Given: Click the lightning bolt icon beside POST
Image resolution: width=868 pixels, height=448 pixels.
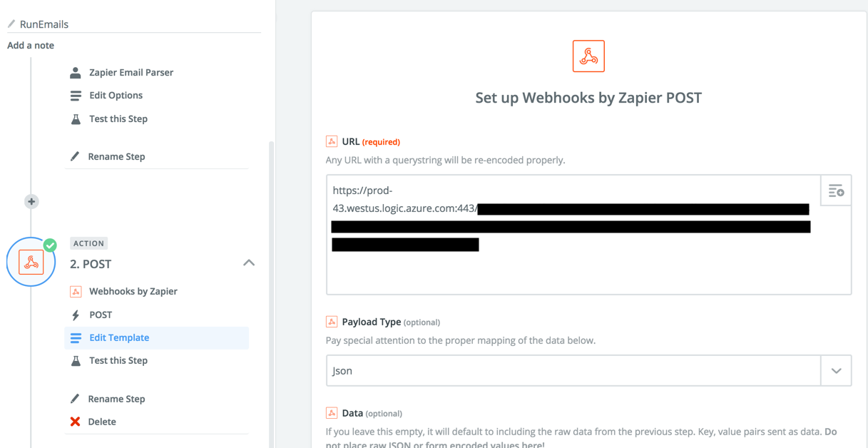Looking at the screenshot, I should click(76, 315).
